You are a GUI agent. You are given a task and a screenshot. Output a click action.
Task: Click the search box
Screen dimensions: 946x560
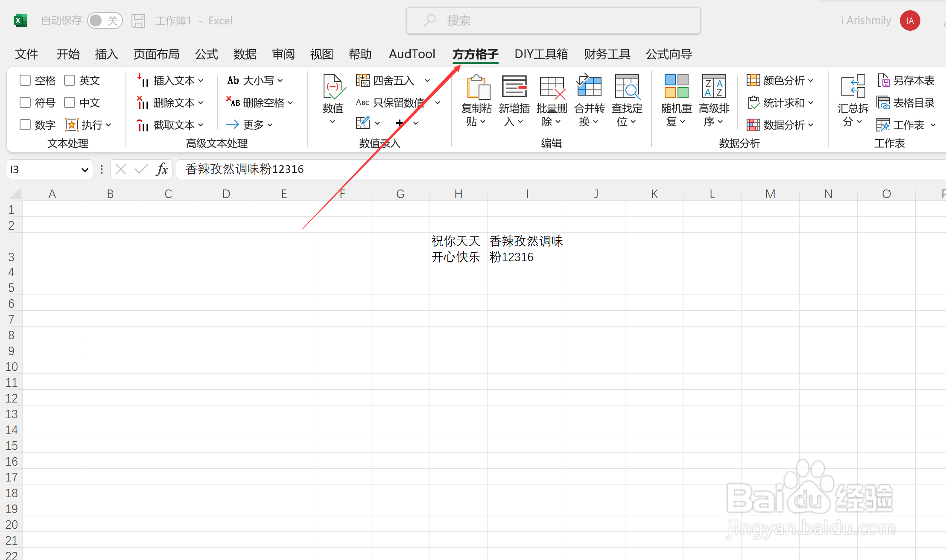coord(553,20)
